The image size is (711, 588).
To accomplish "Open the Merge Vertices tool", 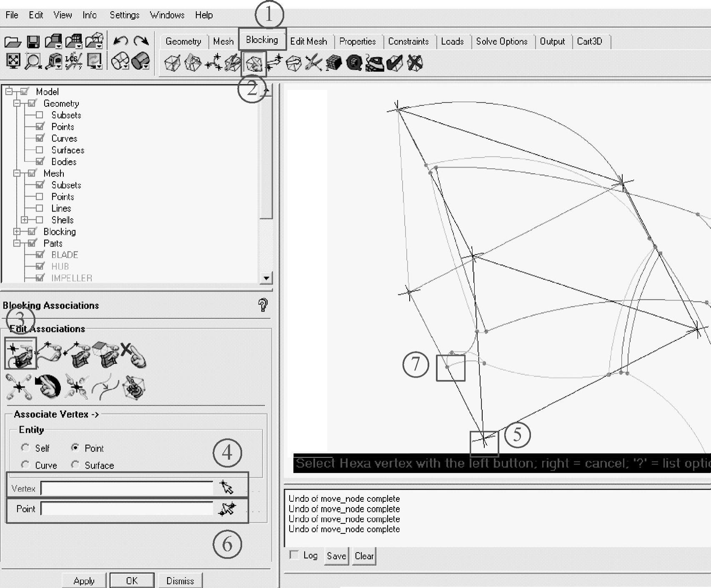I will [214, 62].
